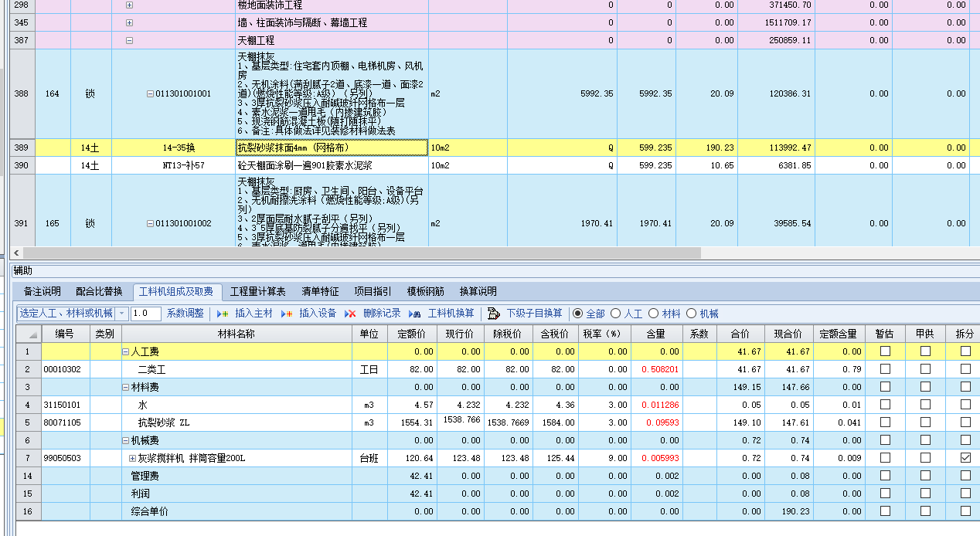Click the 抗裂砂浆抹面4mm (网格布) name cell
Image resolution: width=980 pixels, height=536 pixels.
332,148
